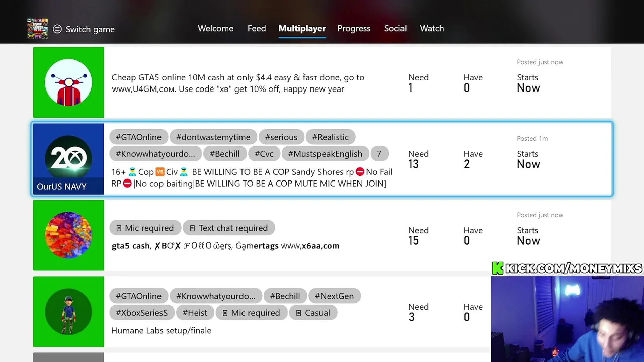This screenshot has width=644, height=362.
Task: Click Need 3 on Humane Labs post
Action: pos(418,312)
